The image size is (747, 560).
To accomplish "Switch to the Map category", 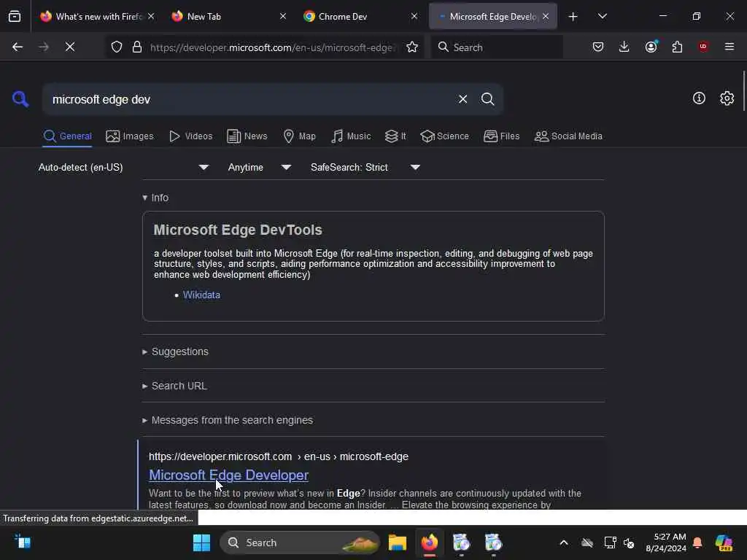I will pos(299,136).
